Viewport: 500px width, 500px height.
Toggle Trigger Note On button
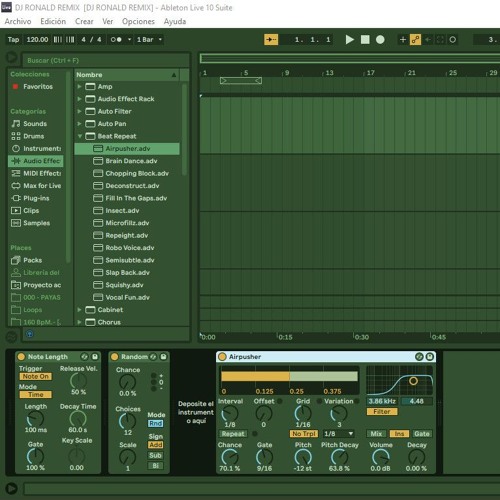(x=35, y=376)
